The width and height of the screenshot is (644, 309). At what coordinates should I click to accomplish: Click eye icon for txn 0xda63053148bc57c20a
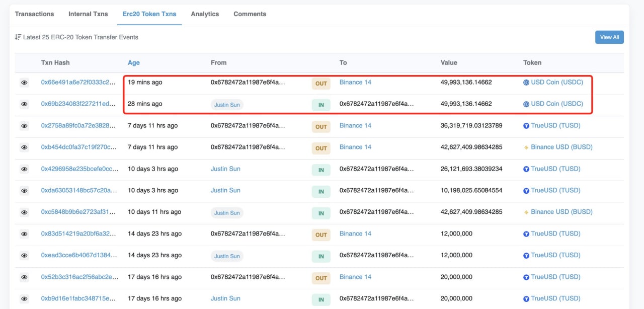[24, 191]
